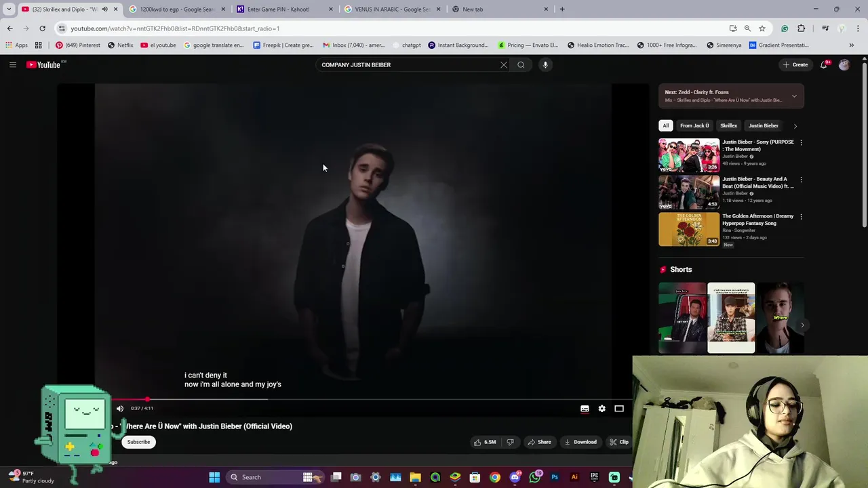Select the Justin Bieber filter chip
The height and width of the screenshot is (488, 868).
pyautogui.click(x=763, y=125)
